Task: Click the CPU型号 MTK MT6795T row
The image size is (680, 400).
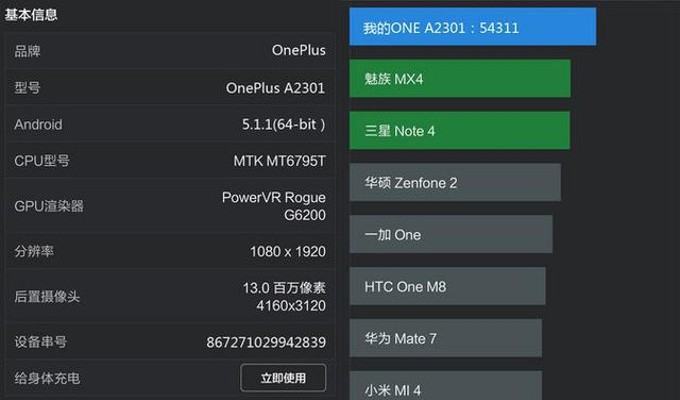Action: tap(169, 161)
